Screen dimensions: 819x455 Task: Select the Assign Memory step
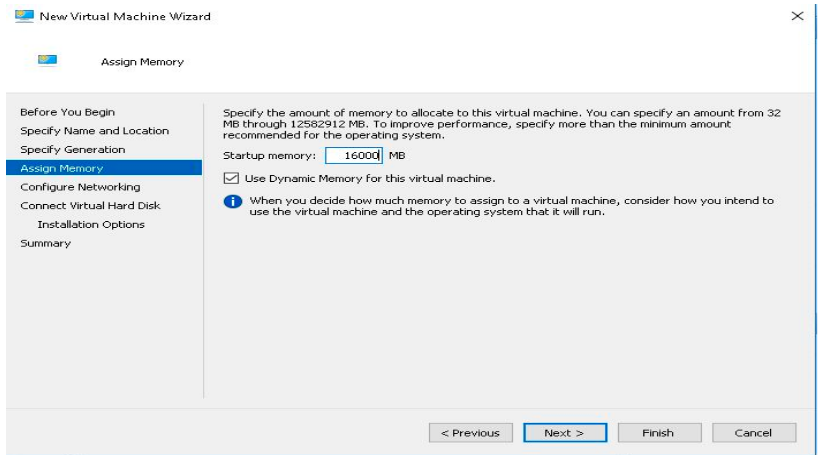pyautogui.click(x=61, y=168)
